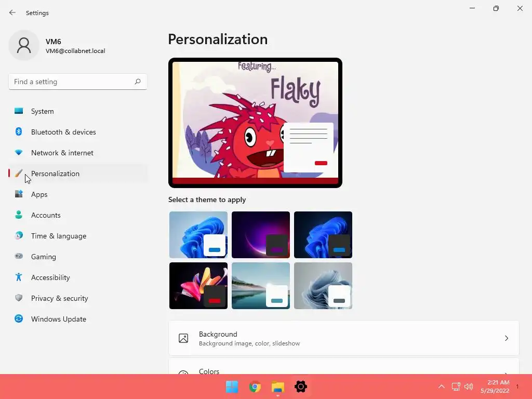Click the Settings window title text
This screenshot has height=399, width=532.
[37, 13]
